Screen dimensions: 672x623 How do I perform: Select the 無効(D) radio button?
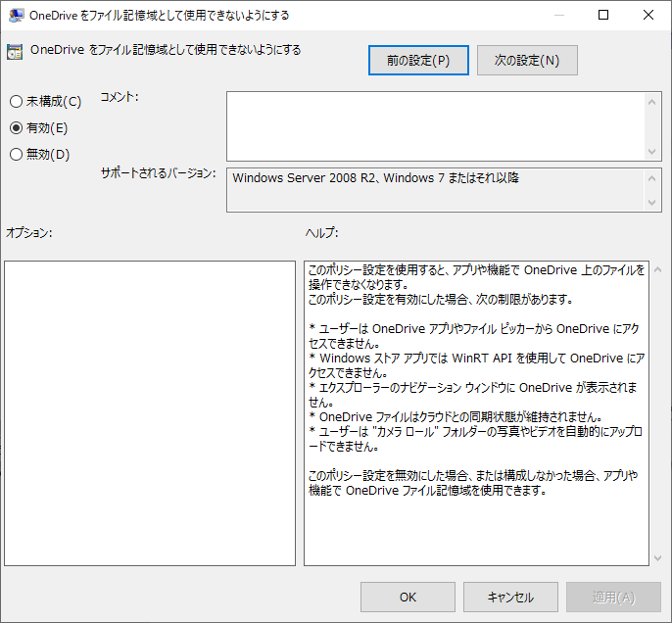coord(16,154)
